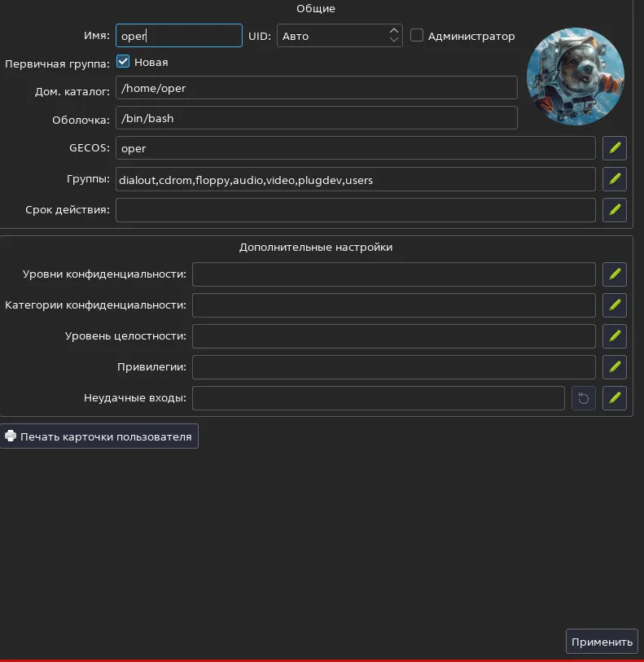
Task: Click Печать карточки пользователя button
Action: pos(99,436)
